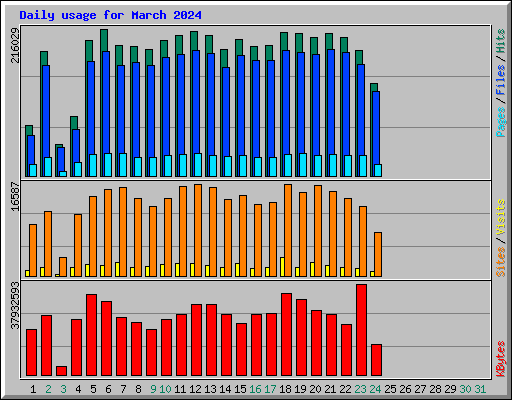
Task: Click day 3 label on x-axis
Action: (x=63, y=389)
